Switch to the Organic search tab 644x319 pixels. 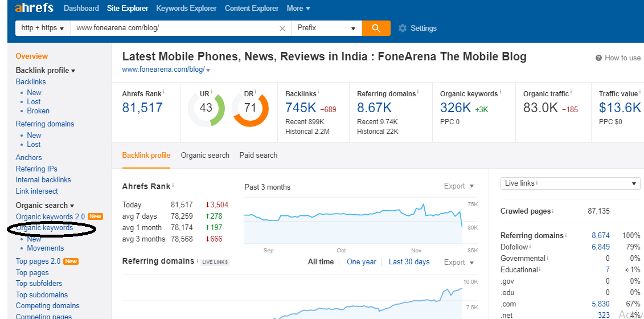[x=205, y=156]
